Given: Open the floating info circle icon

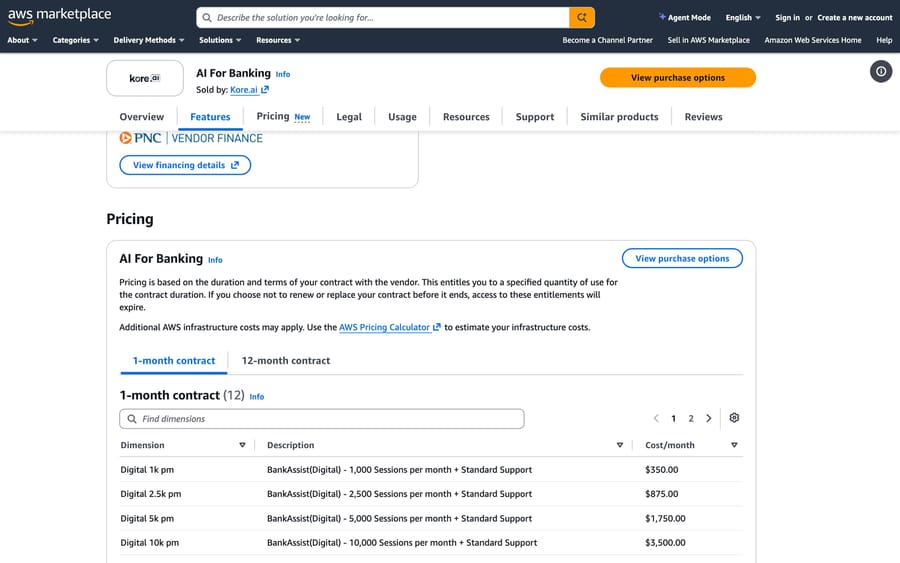Looking at the screenshot, I should pos(880,72).
